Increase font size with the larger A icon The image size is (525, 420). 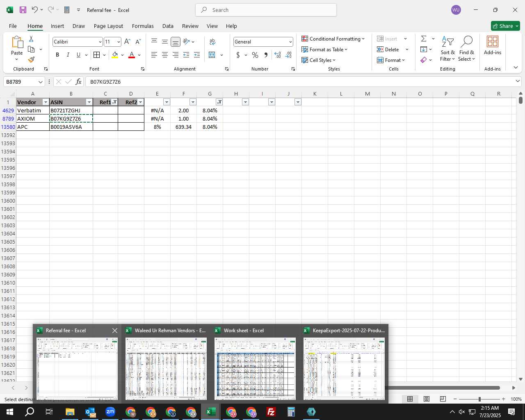127,42
